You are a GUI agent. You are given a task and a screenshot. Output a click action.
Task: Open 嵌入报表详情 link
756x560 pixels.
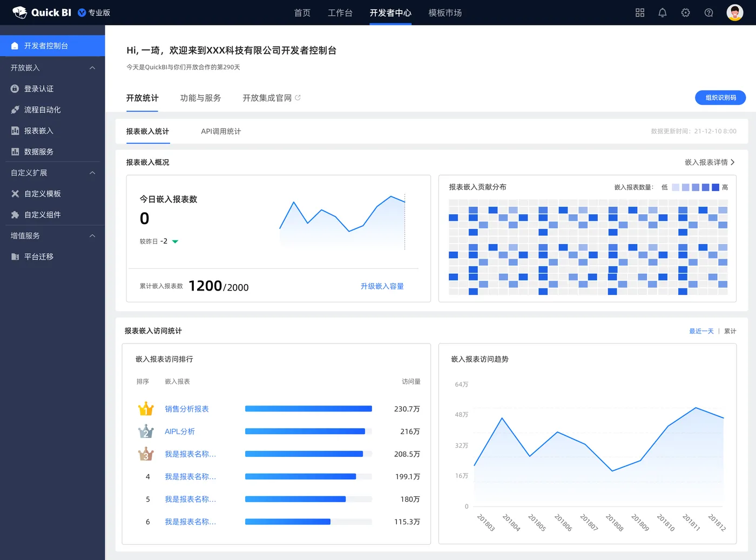[706, 162]
